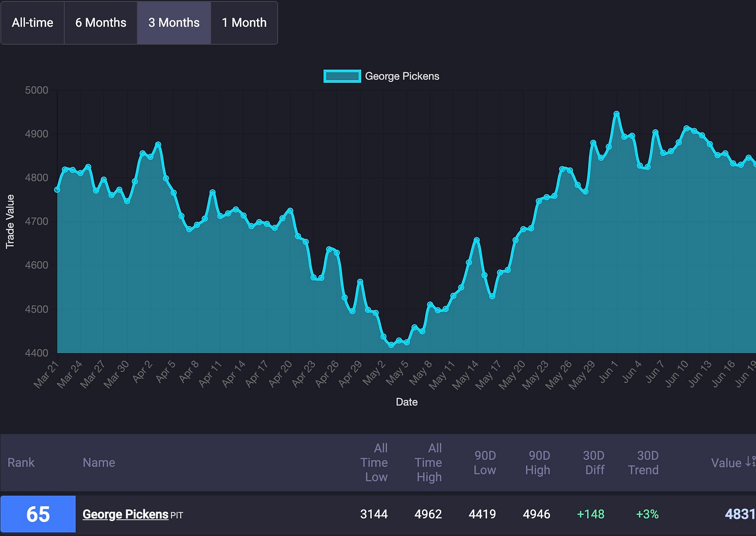
Task: Click the +148 30D diff value
Action: (x=591, y=514)
